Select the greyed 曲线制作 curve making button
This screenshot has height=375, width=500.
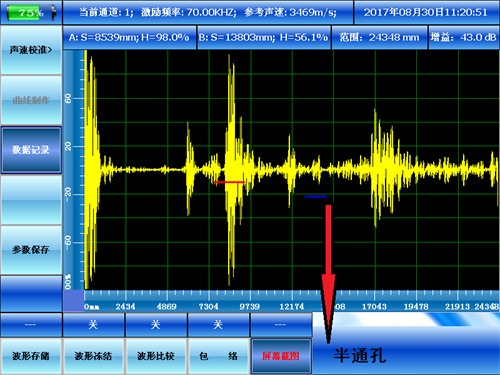[31, 100]
